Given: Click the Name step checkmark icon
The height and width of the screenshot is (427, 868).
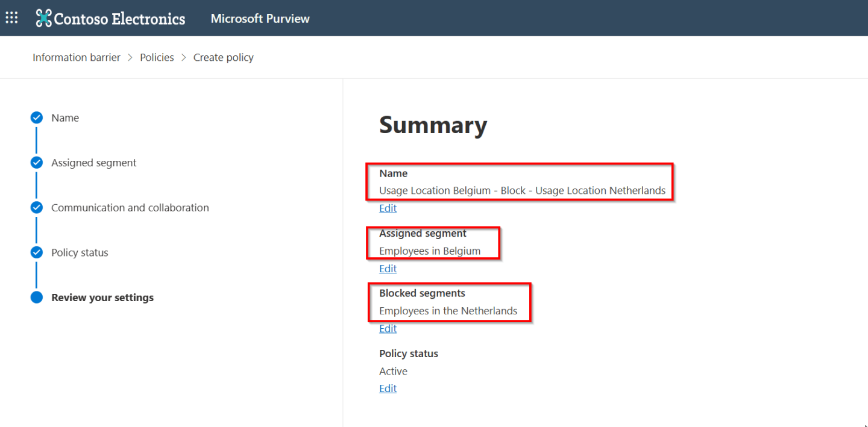Looking at the screenshot, I should click(37, 117).
